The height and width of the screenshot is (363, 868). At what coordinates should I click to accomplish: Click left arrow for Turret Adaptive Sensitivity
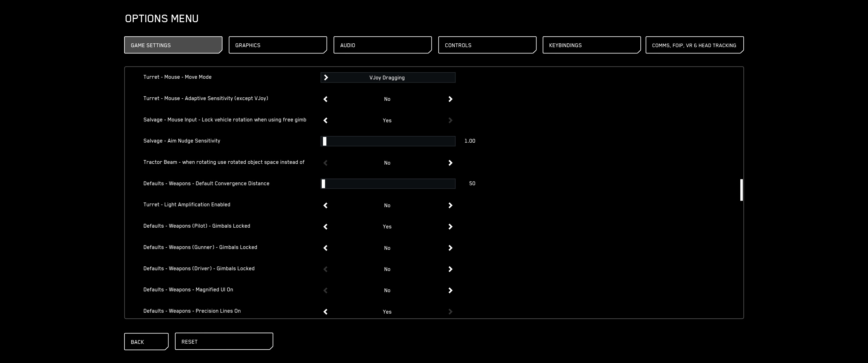click(x=325, y=99)
